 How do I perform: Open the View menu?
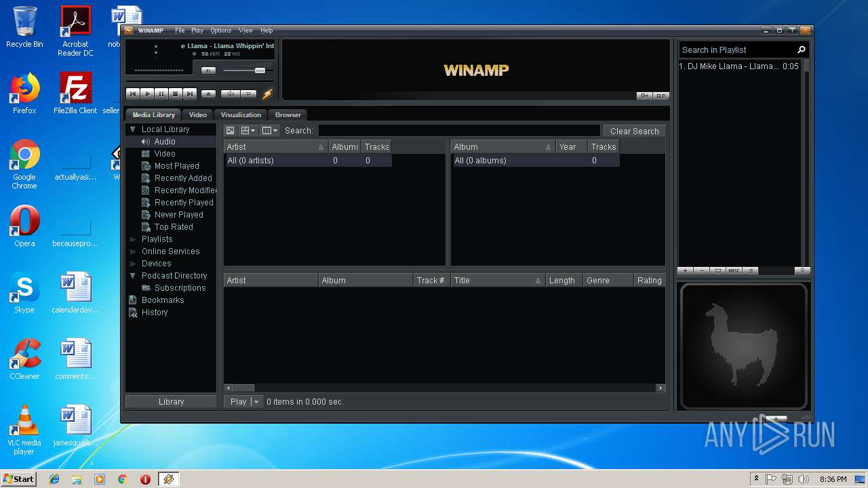[245, 30]
